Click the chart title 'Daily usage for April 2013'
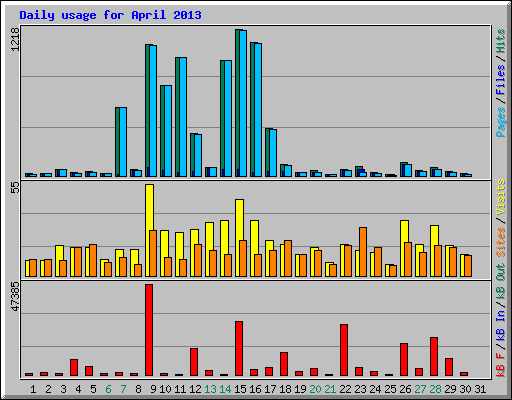Image resolution: width=512 pixels, height=400 pixels. point(110,15)
